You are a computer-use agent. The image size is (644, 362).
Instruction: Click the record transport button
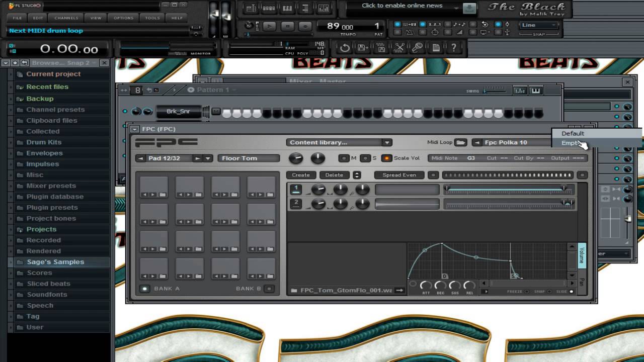coord(305,26)
